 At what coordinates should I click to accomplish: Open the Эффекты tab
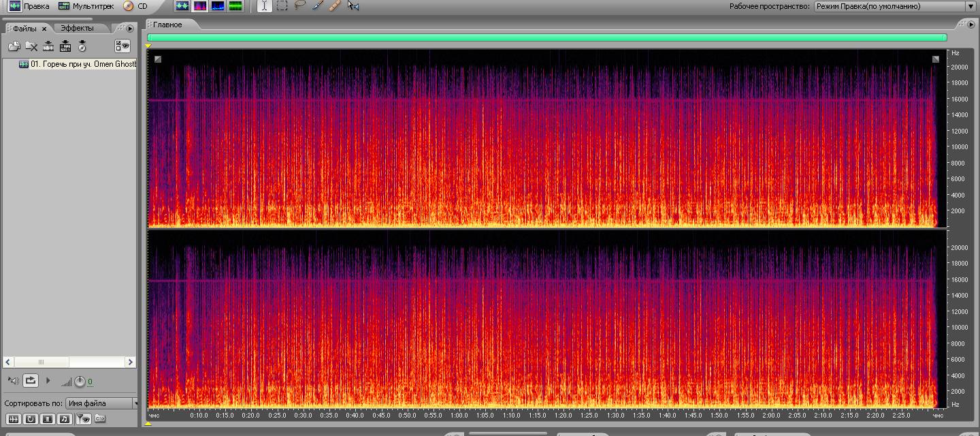[x=77, y=28]
